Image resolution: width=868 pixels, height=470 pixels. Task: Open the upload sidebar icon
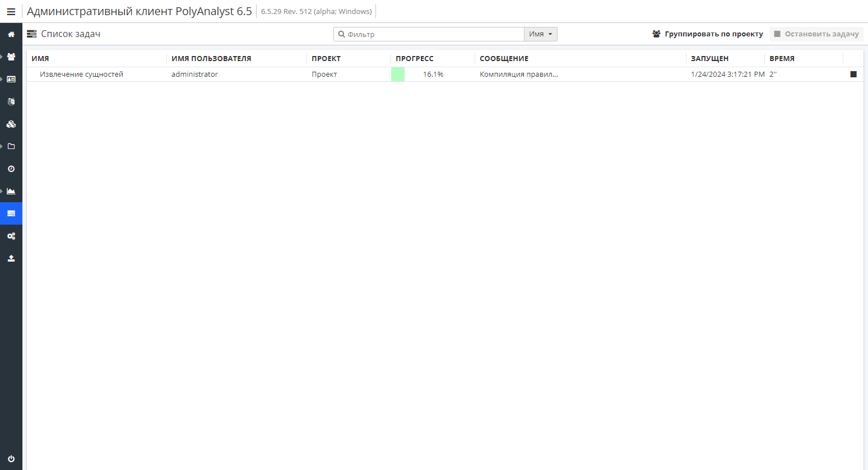coord(11,258)
